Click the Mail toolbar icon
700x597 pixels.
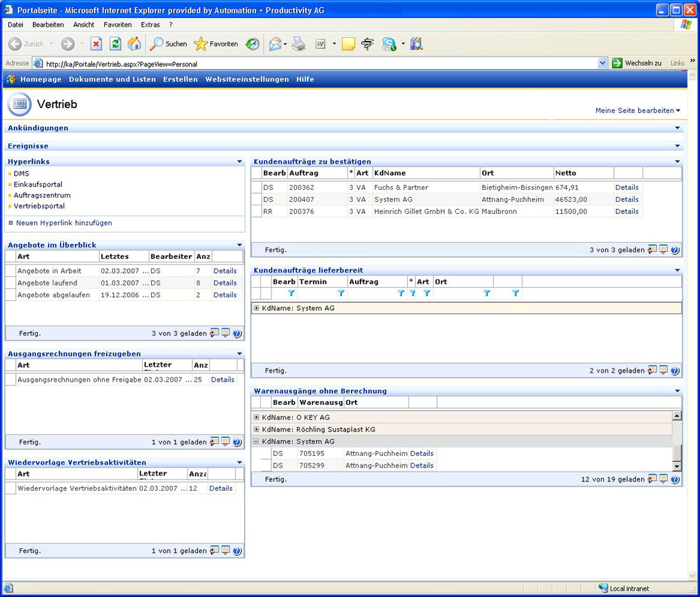pos(275,44)
